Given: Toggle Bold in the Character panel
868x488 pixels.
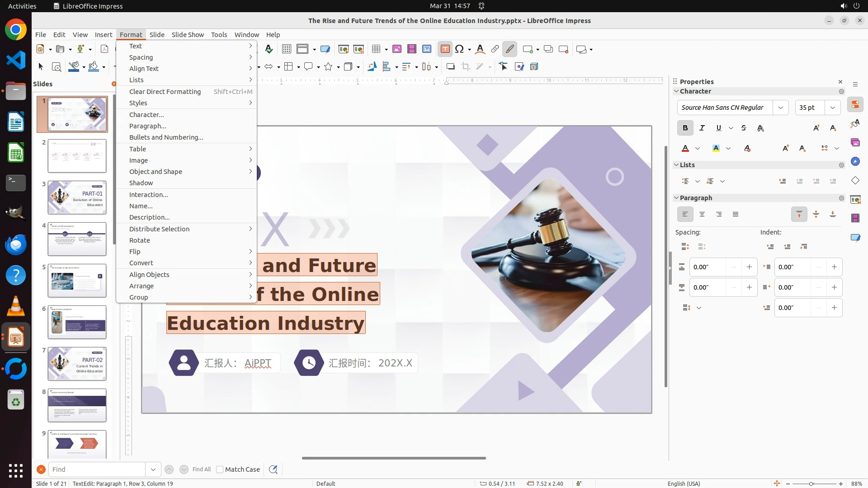Looking at the screenshot, I should click(685, 128).
